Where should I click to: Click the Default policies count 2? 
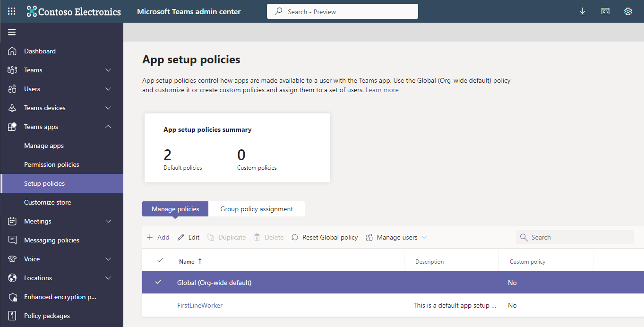coord(167,155)
